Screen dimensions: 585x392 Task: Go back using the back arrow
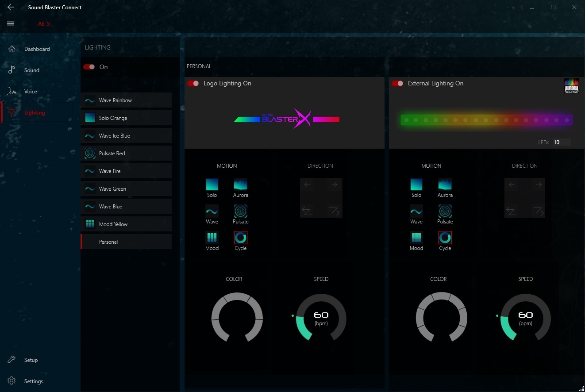pyautogui.click(x=11, y=7)
